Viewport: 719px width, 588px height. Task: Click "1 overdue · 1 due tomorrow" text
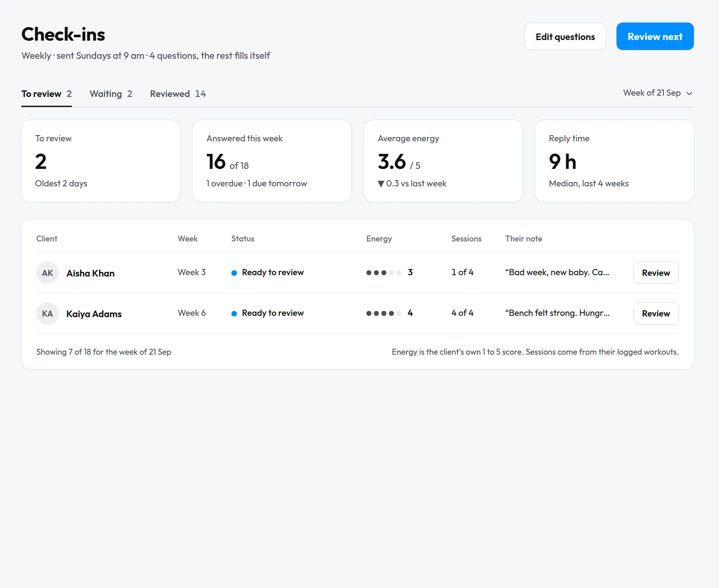point(257,184)
